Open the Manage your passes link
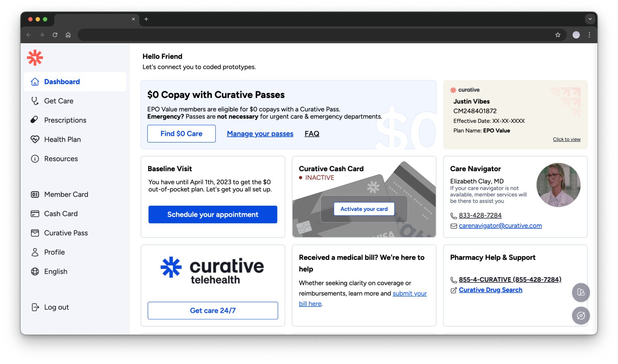Screen dimensions: 618x364 pyautogui.click(x=260, y=134)
